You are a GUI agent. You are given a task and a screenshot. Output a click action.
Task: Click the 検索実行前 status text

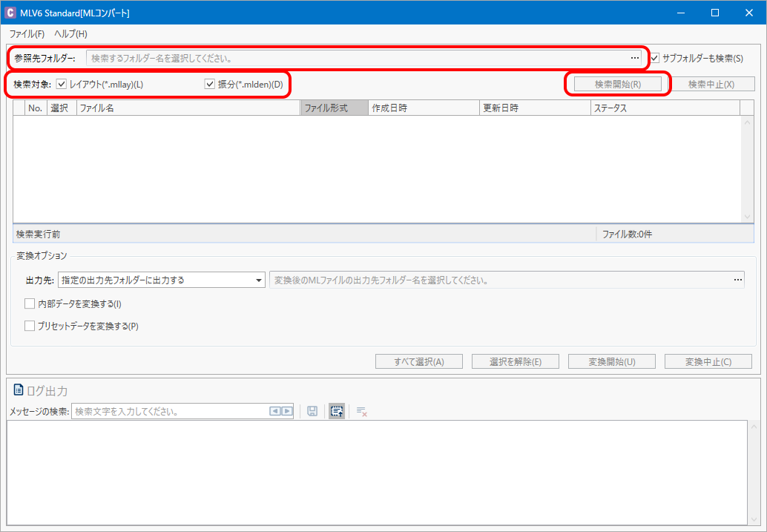(38, 234)
